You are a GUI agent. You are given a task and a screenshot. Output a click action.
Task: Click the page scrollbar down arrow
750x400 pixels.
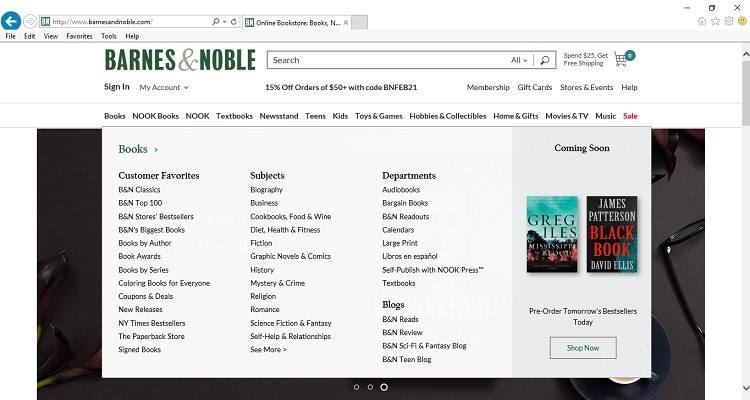(x=746, y=388)
